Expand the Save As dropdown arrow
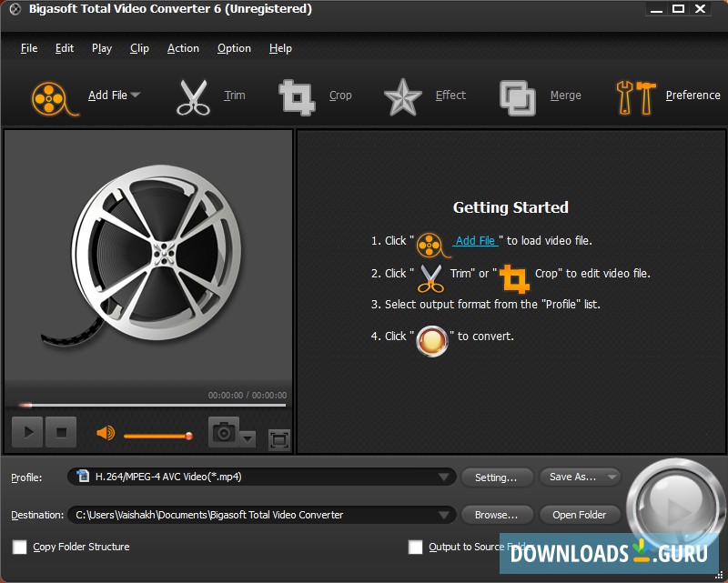The height and width of the screenshot is (583, 728). (x=612, y=477)
